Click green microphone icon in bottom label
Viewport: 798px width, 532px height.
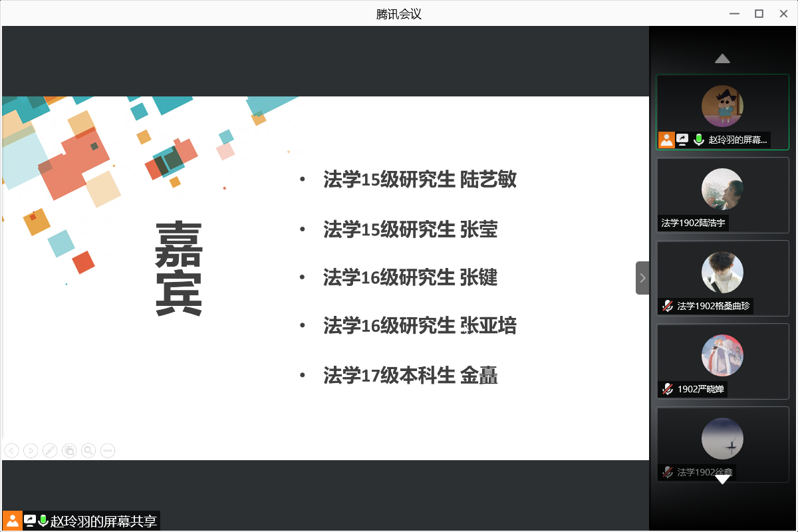[x=43, y=521]
